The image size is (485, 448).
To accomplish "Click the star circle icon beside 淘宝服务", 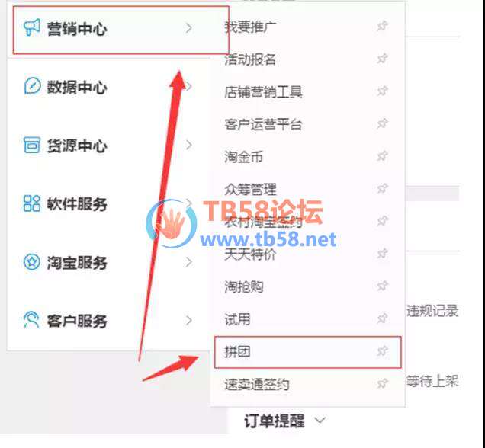I will point(32,262).
